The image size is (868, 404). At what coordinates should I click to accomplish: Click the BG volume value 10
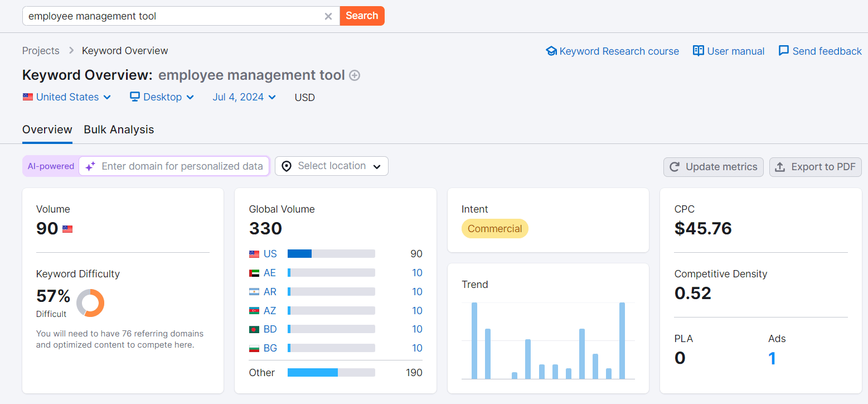(417, 348)
